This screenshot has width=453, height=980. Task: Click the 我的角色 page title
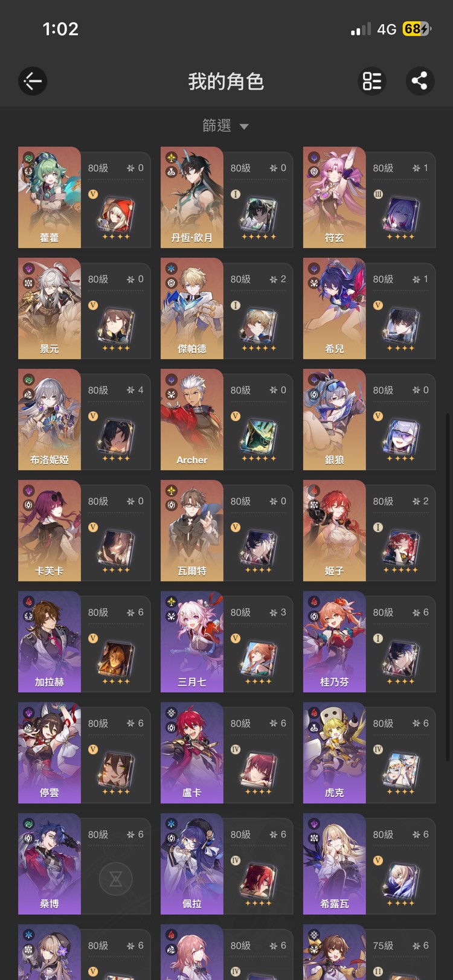(226, 81)
